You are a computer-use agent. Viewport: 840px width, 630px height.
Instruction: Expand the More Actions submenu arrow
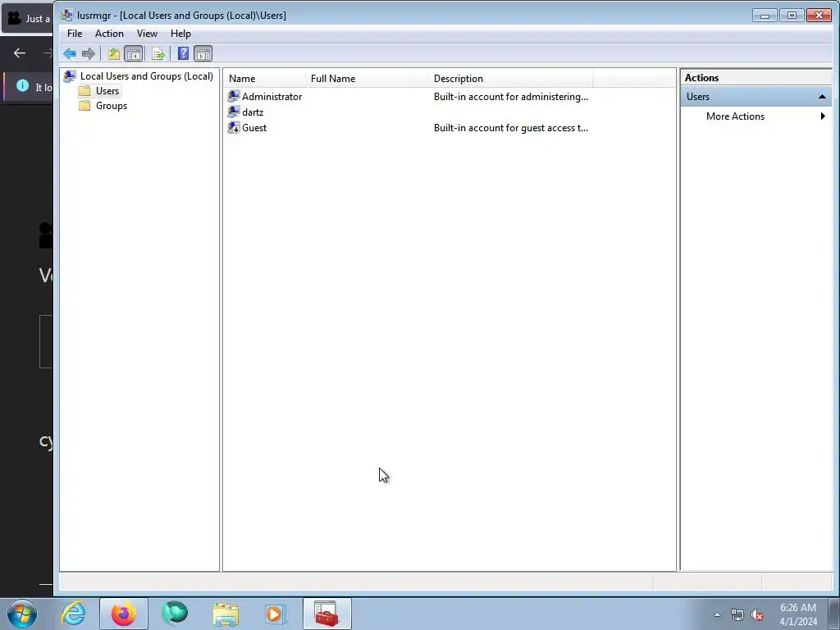(823, 116)
